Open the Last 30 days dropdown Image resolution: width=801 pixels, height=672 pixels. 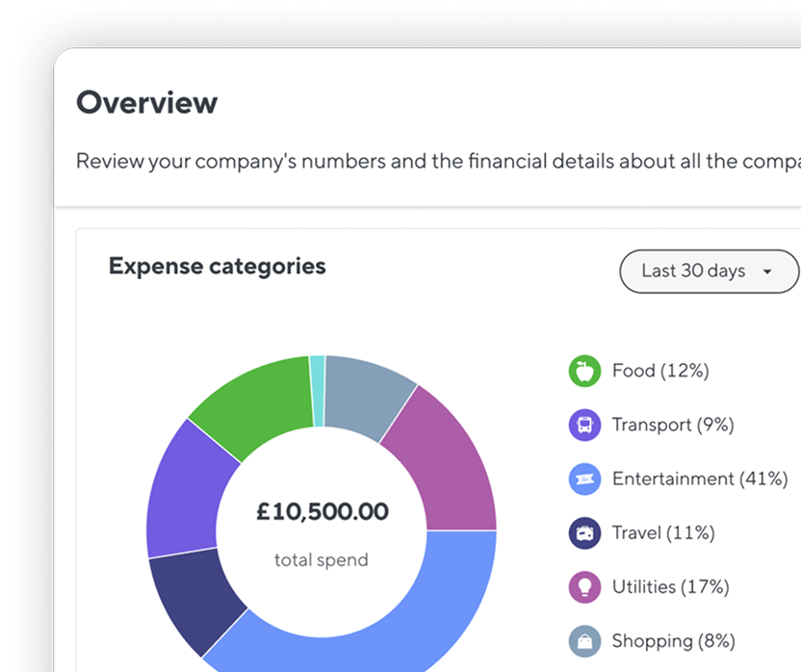709,271
